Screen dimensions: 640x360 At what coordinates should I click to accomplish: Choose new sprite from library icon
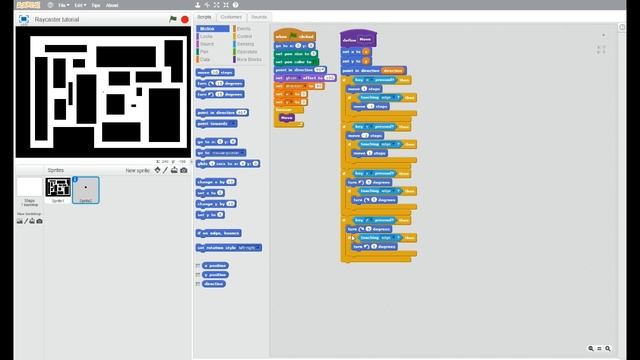pyautogui.click(x=158, y=170)
